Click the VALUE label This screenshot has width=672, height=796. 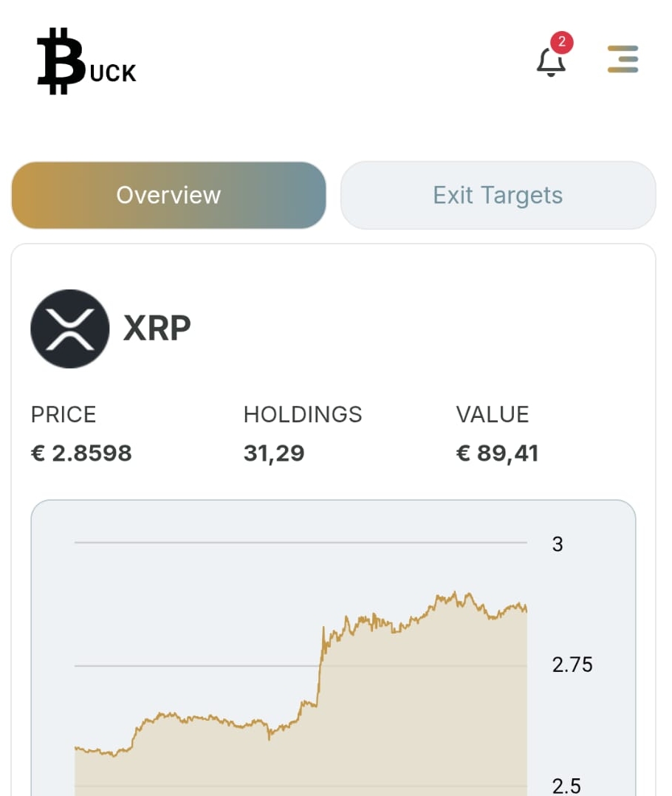coord(493,415)
